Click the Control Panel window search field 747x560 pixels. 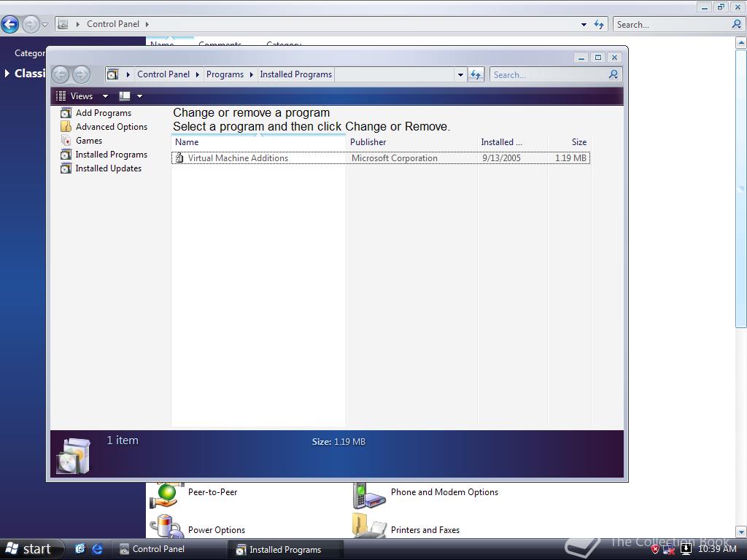pos(672,24)
